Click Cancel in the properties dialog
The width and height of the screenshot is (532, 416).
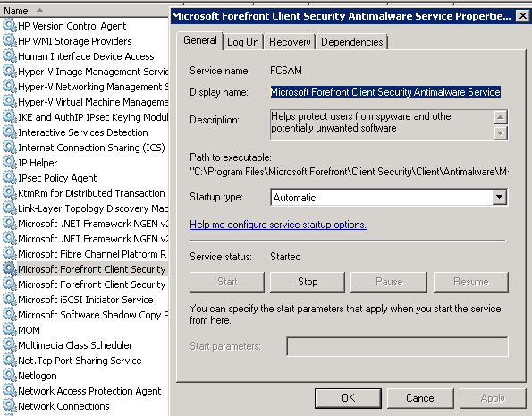pyautogui.click(x=421, y=398)
